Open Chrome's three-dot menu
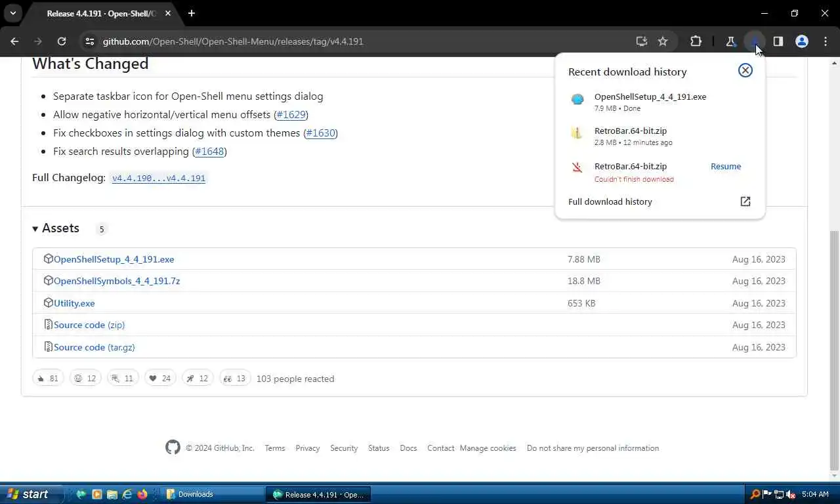Screen dimensions: 840x504 [x=825, y=41]
